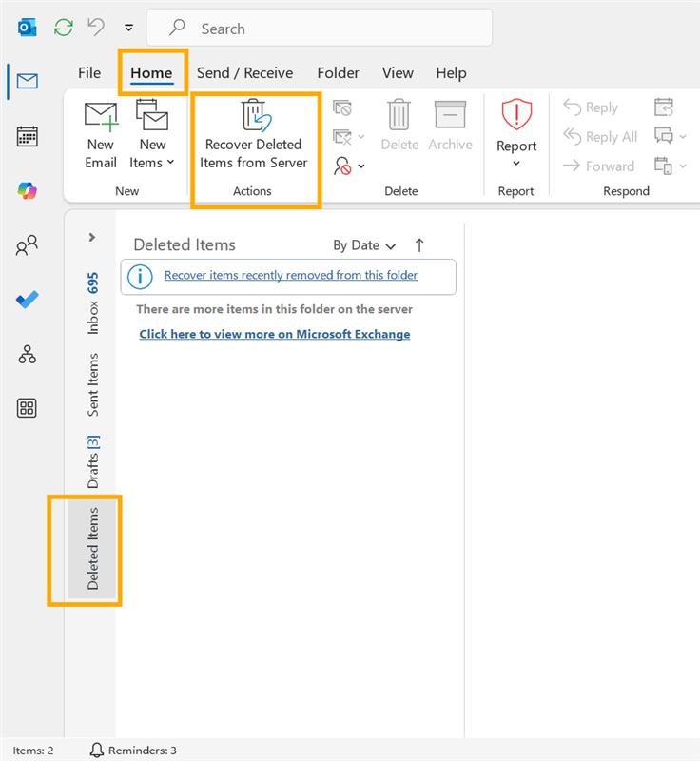This screenshot has width=700, height=761.
Task: Click in the Search box
Action: click(320, 29)
